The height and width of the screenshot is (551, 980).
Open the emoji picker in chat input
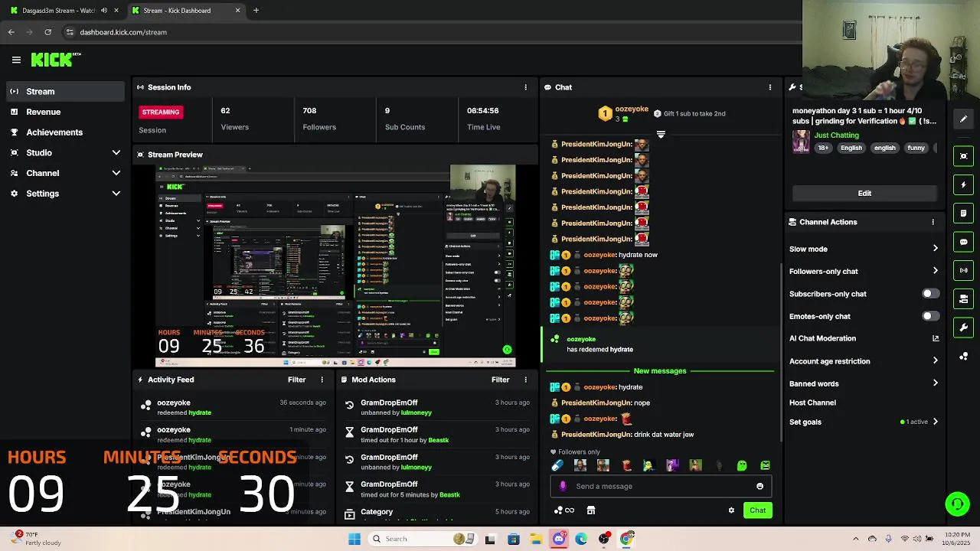759,486
